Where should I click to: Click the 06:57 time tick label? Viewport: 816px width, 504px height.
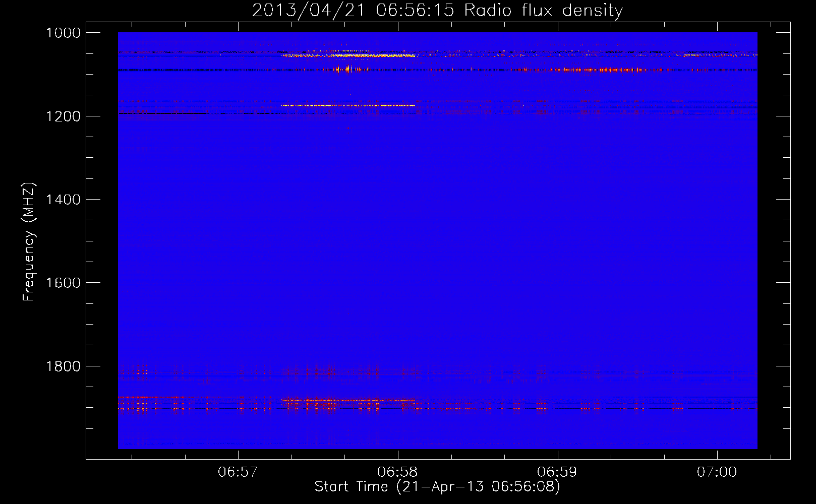(x=238, y=472)
